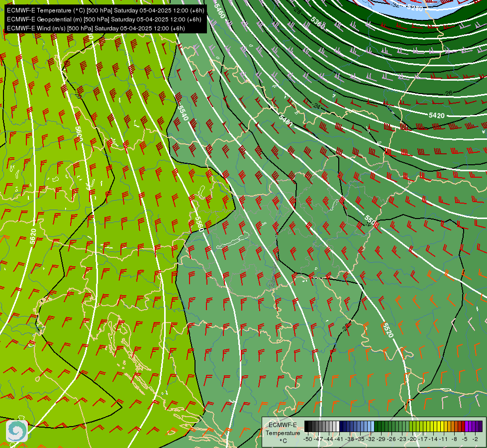Click the -41 legend value
The height and width of the screenshot is (448, 487).
(339, 439)
